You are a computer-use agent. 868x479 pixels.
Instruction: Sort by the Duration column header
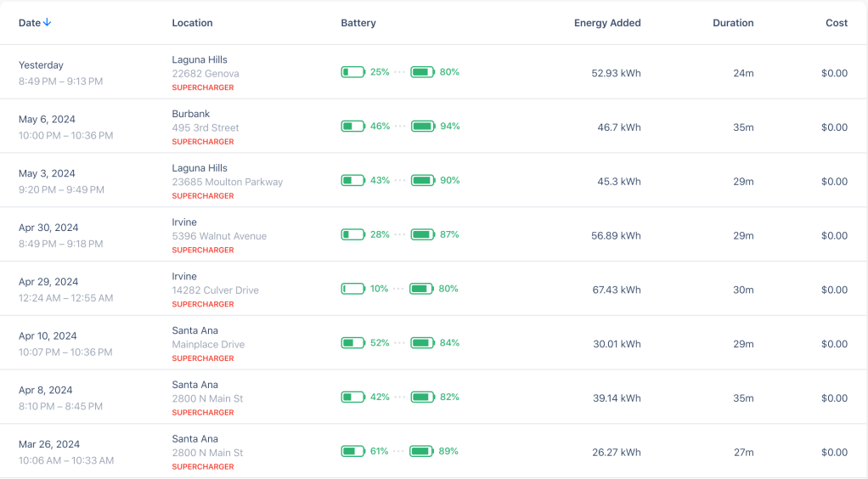point(733,23)
